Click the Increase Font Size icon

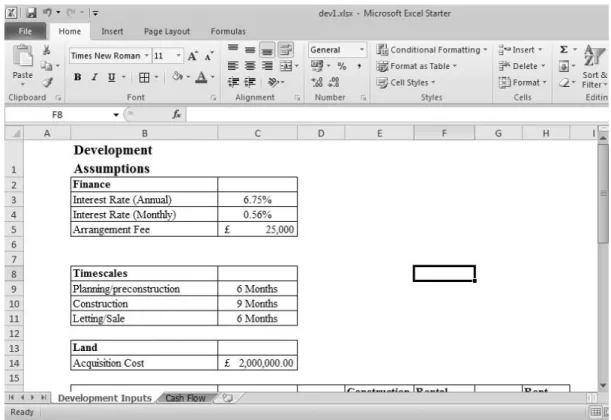[192, 56]
